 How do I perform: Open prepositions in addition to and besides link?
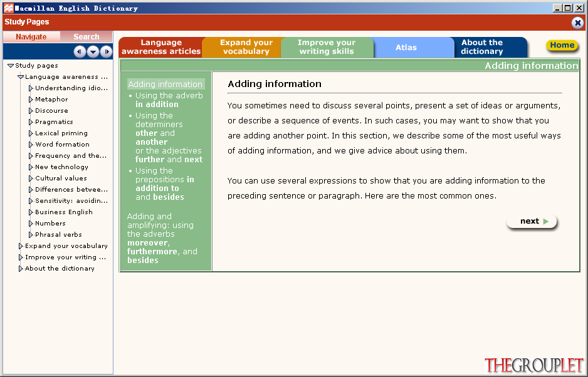pos(165,183)
